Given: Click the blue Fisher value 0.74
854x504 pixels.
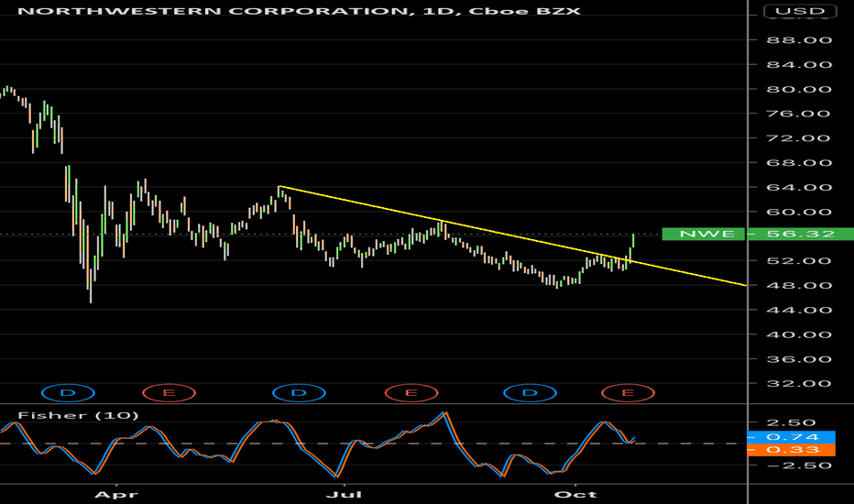Looking at the screenshot, I should point(792,437).
